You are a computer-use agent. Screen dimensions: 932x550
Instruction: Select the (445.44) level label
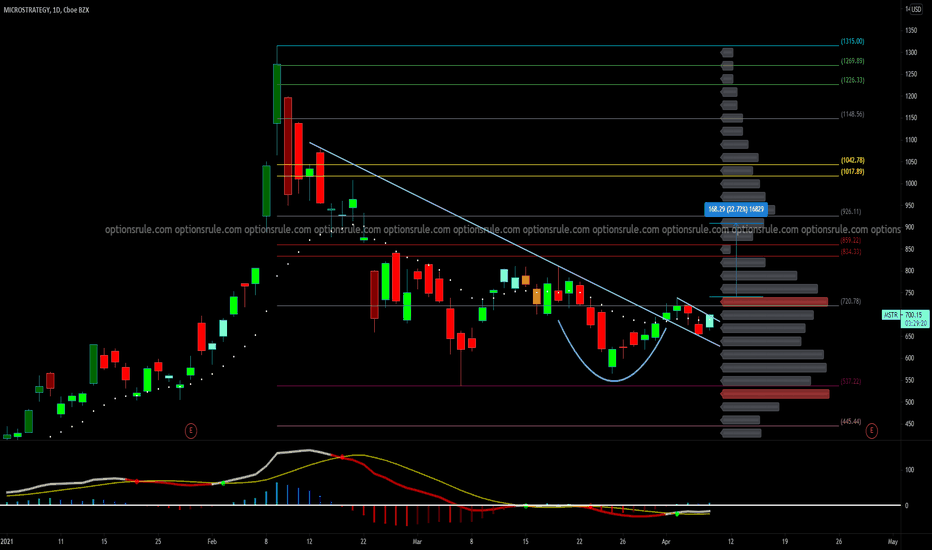pos(851,422)
